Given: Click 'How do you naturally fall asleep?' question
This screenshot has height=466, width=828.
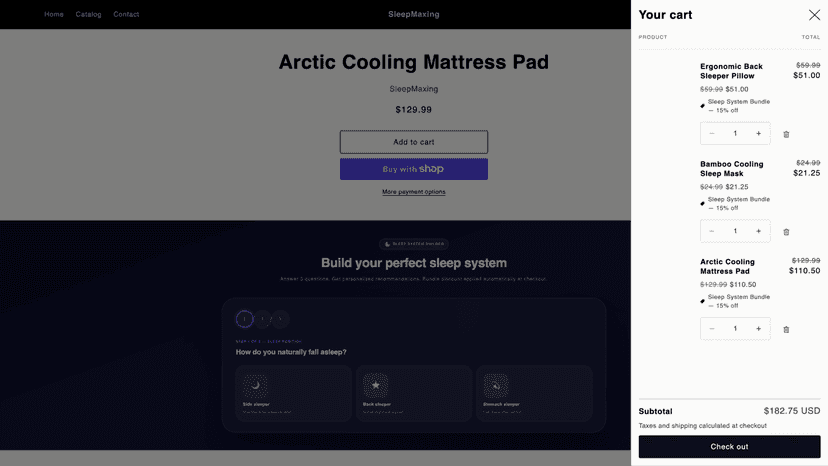Looking at the screenshot, I should [x=291, y=352].
